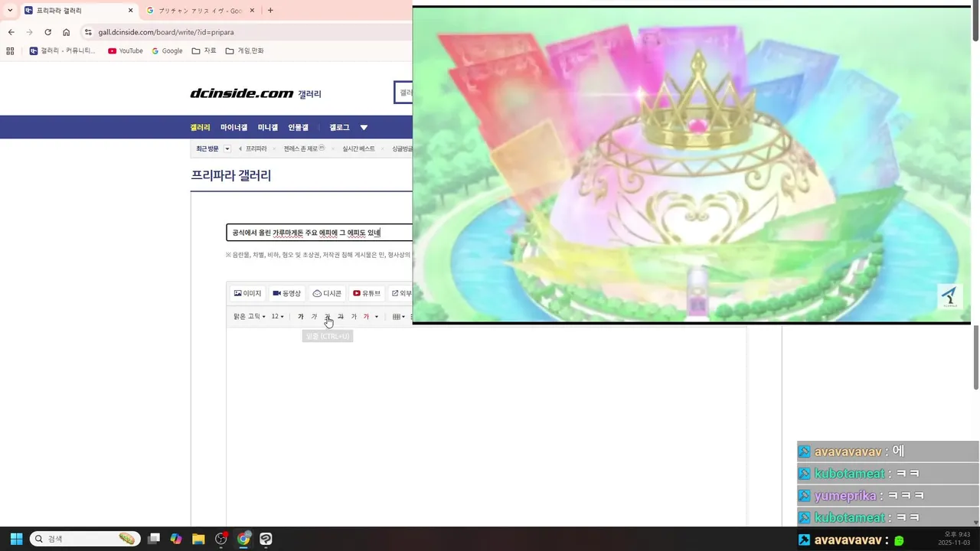Open File Explorer from the taskbar
The width and height of the screenshot is (980, 551).
(198, 539)
